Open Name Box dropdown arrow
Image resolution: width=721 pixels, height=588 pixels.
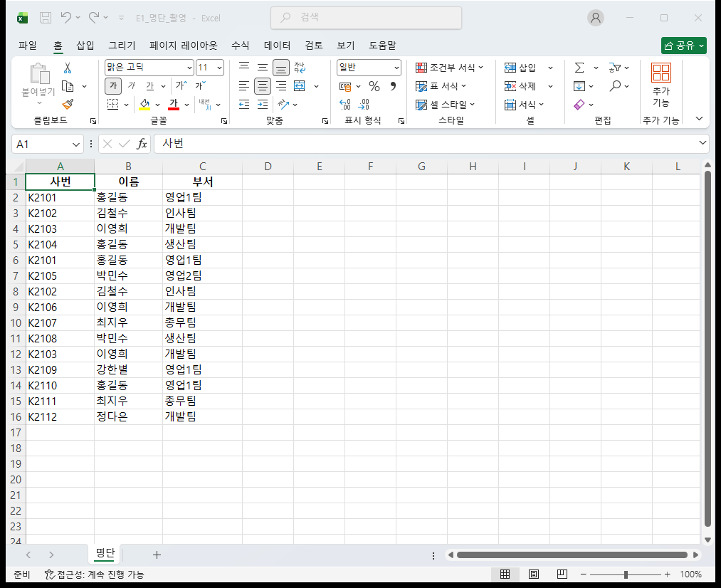(76, 145)
